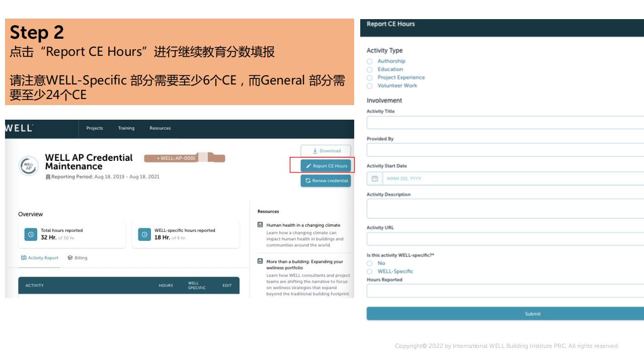Choose the WELL-Specific radio option
The height and width of the screenshot is (362, 644).
(x=370, y=271)
